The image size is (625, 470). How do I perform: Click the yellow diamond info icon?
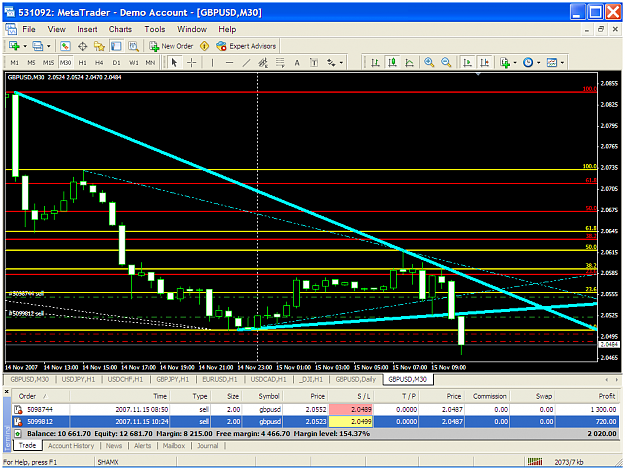click(204, 46)
